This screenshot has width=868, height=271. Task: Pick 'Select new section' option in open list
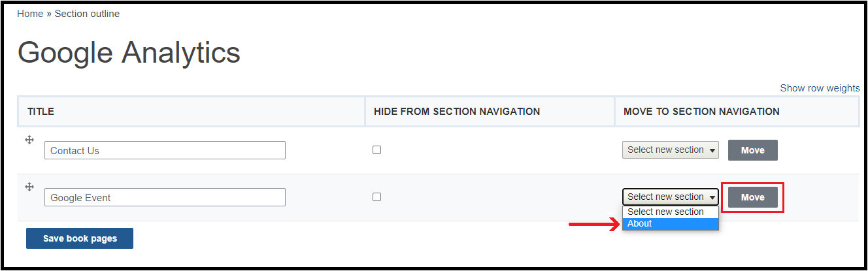(x=671, y=212)
